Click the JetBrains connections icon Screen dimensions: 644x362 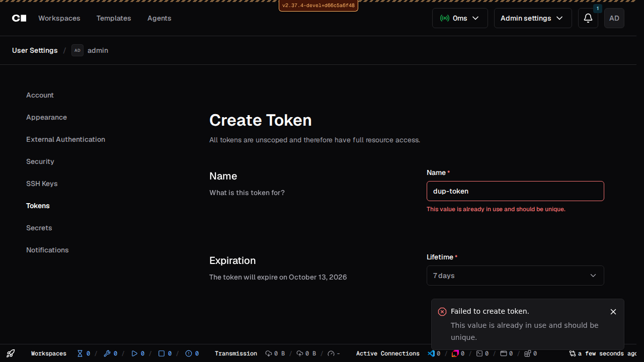455,353
